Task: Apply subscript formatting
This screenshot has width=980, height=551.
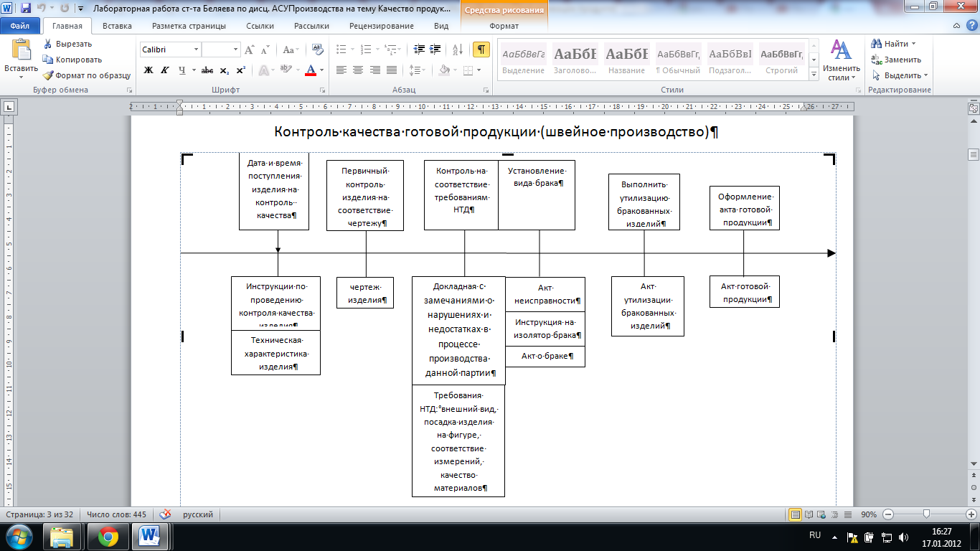Action: (x=225, y=70)
